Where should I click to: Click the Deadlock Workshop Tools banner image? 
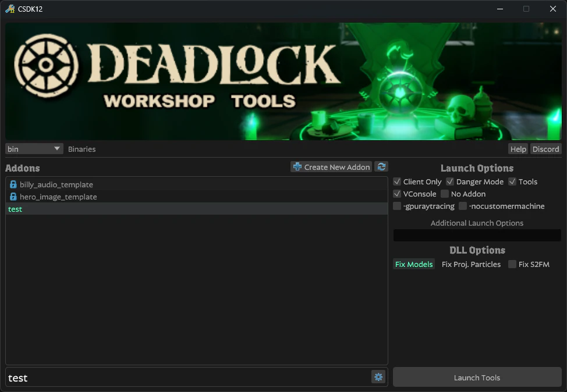[x=283, y=81]
